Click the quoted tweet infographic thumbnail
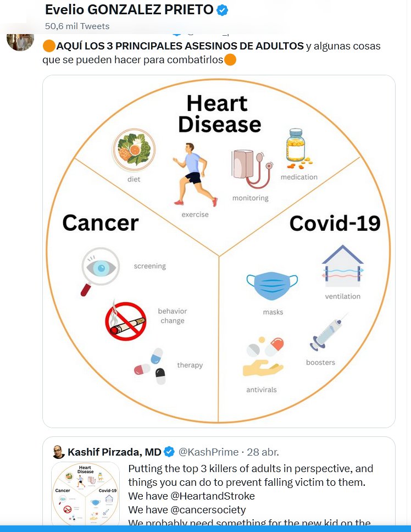Image resolution: width=411 pixels, height=532 pixels. point(85,495)
